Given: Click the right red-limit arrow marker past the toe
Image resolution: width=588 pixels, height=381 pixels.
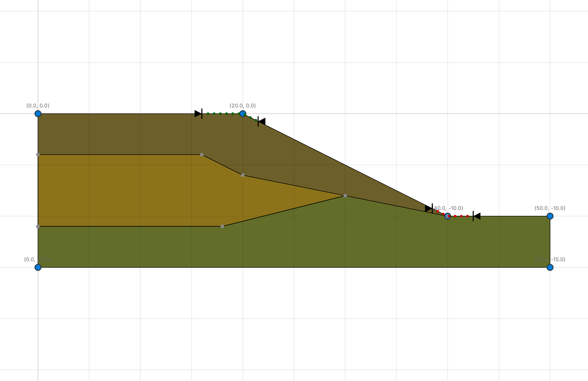Looking at the screenshot, I should (477, 216).
